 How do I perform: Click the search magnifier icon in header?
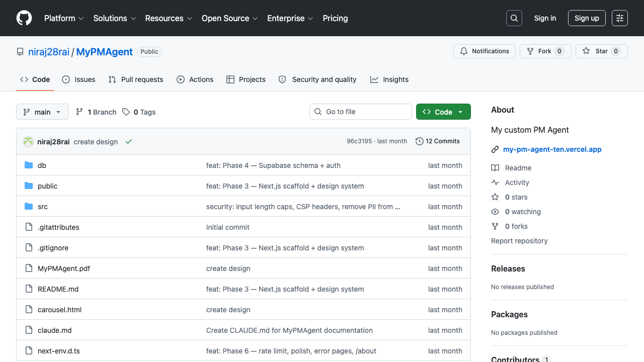point(514,18)
